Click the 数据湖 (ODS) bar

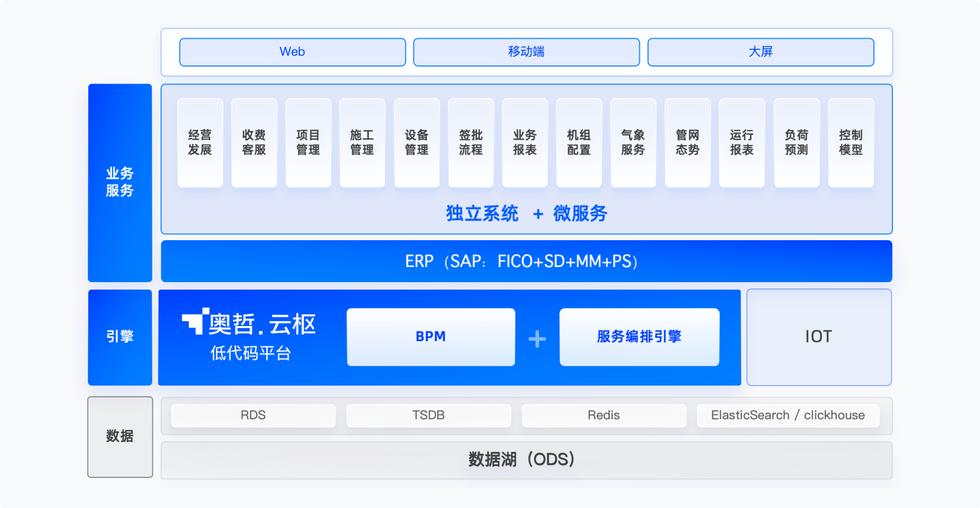[x=526, y=460]
